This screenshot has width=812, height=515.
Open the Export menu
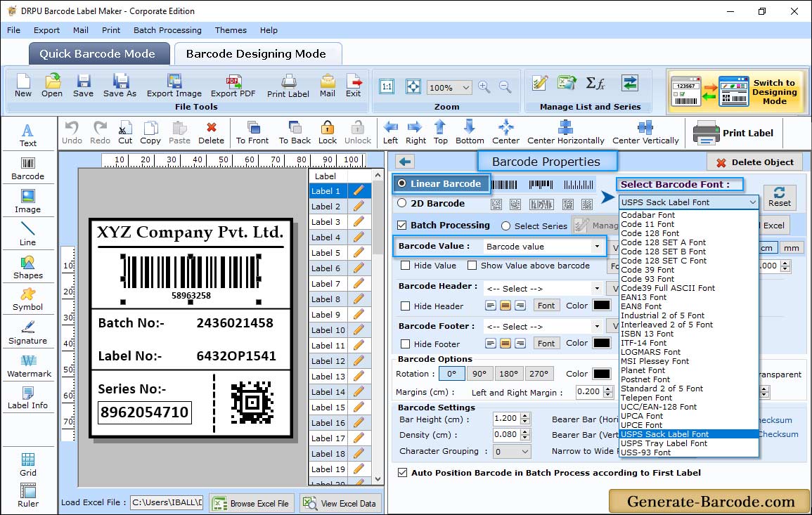(x=46, y=30)
